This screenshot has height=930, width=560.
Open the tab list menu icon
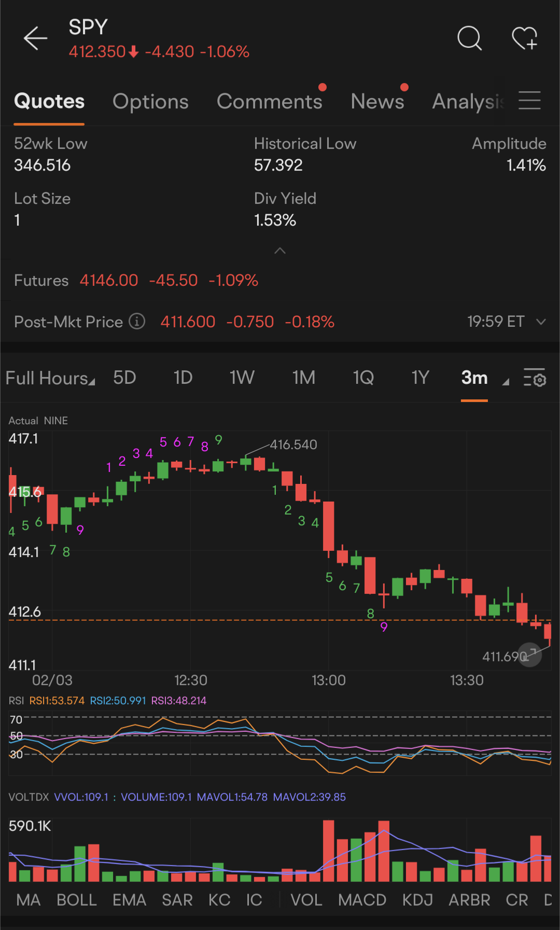tap(529, 101)
